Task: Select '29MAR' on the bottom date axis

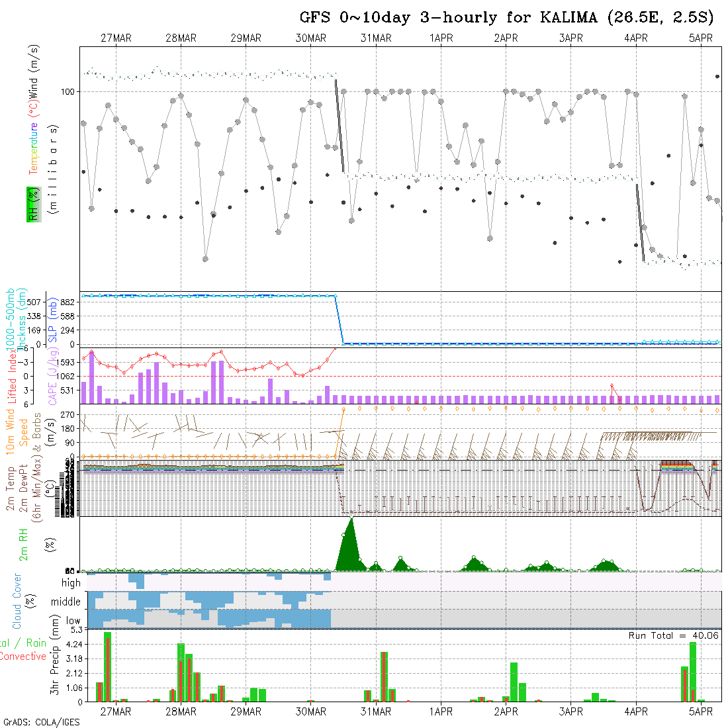Action: click(x=246, y=711)
